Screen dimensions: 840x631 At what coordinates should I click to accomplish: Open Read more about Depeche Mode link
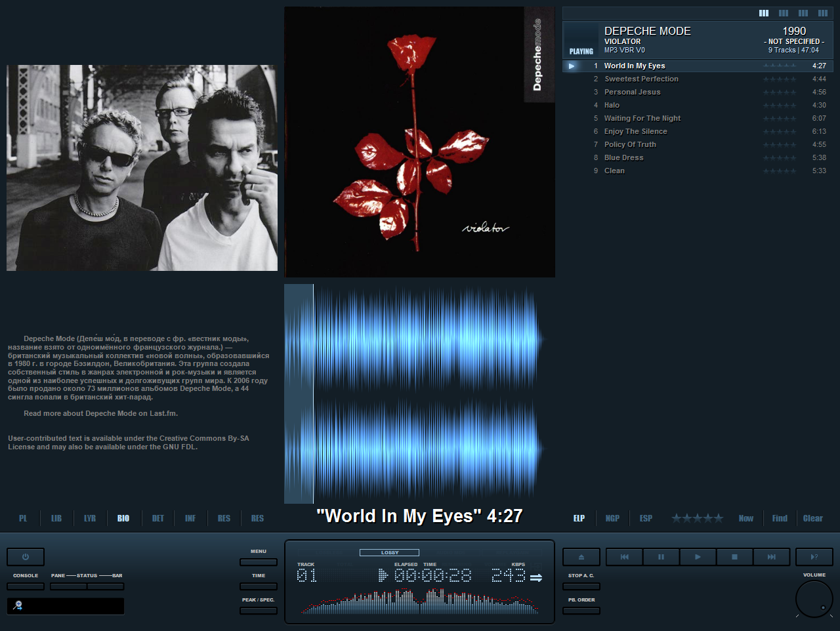[100, 413]
